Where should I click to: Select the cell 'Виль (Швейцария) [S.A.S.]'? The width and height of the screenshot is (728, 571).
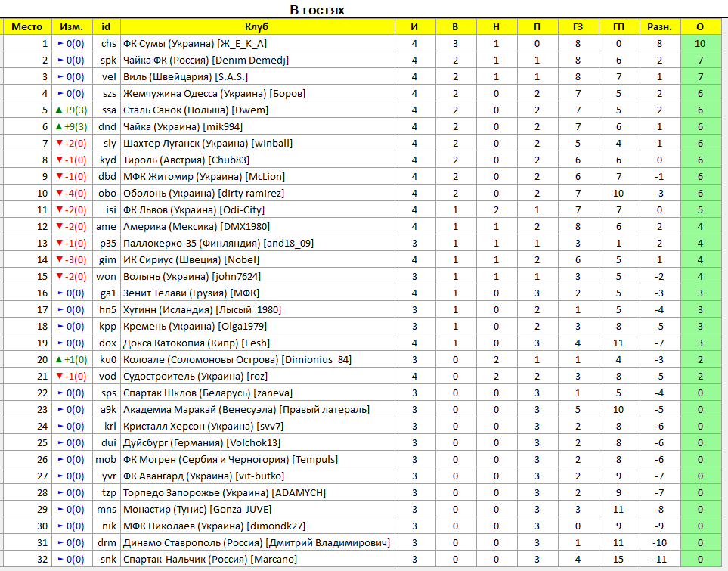pyautogui.click(x=258, y=77)
